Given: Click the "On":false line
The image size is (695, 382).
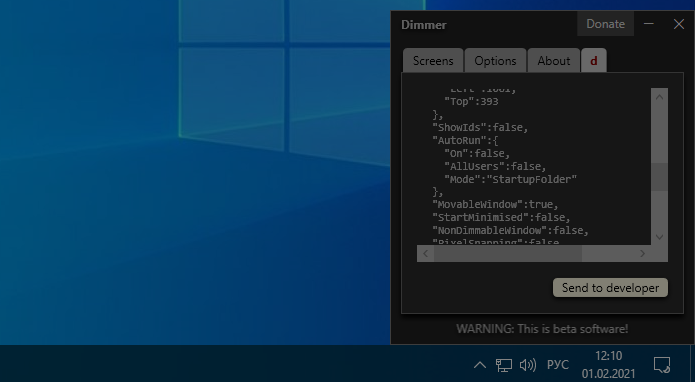Looking at the screenshot, I should [x=477, y=153].
